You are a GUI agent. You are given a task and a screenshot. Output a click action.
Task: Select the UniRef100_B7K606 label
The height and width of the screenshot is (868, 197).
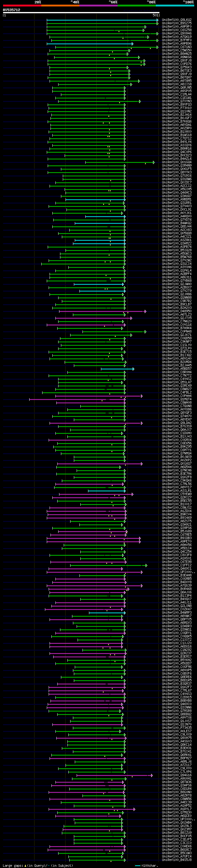[177, 121]
